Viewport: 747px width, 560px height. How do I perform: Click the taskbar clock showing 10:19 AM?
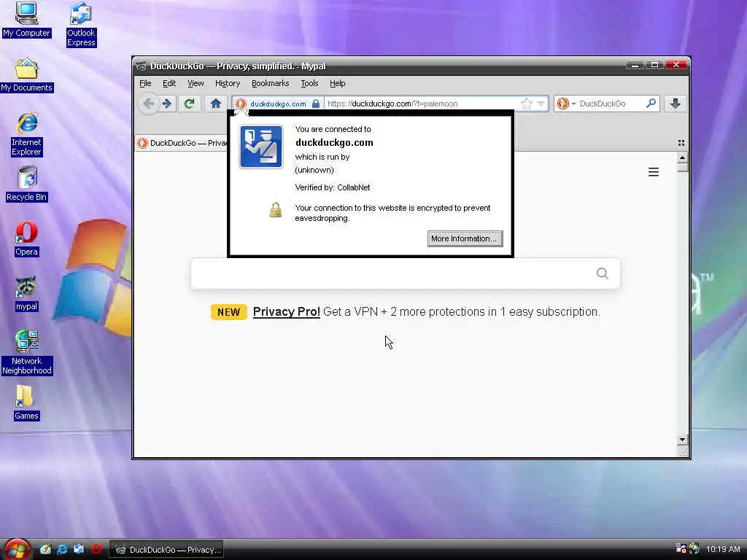coord(723,549)
